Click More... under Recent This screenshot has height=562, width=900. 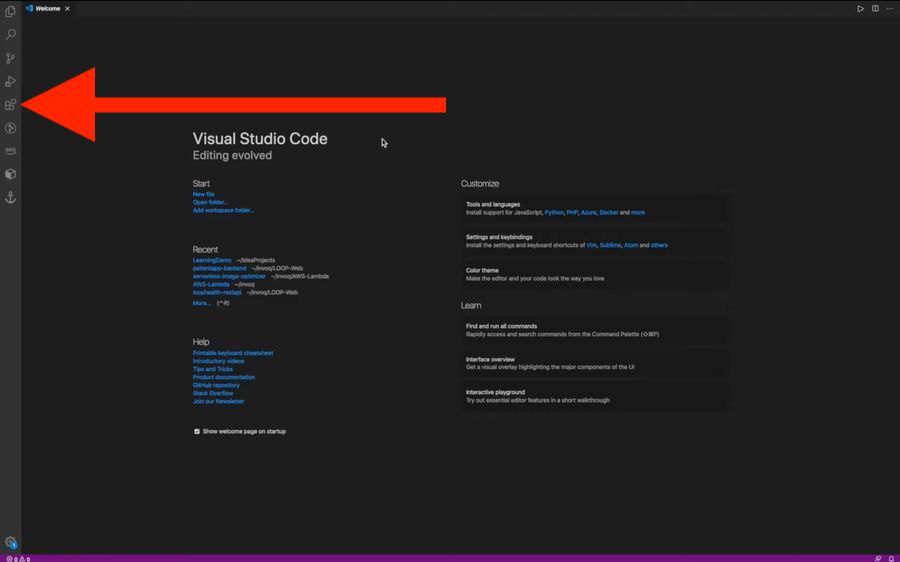pyautogui.click(x=201, y=303)
